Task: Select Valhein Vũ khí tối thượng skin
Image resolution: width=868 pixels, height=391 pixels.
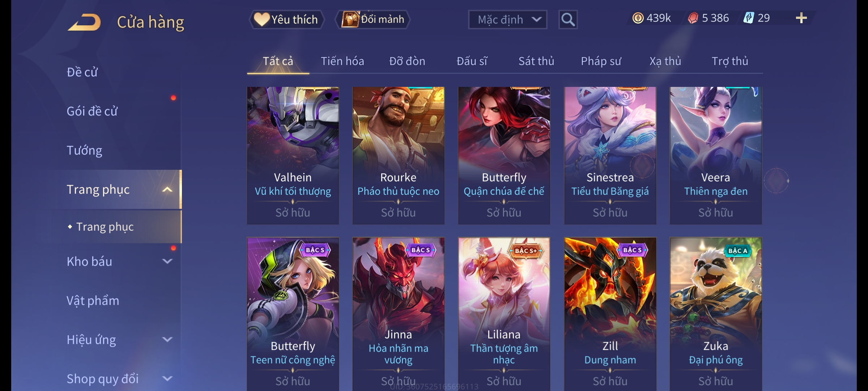Action: click(x=293, y=156)
